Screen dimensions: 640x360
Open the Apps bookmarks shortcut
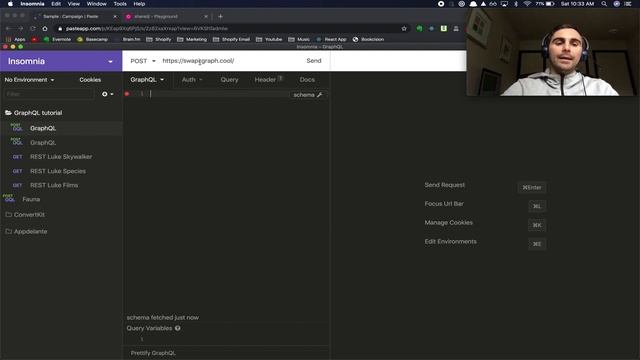[16, 39]
